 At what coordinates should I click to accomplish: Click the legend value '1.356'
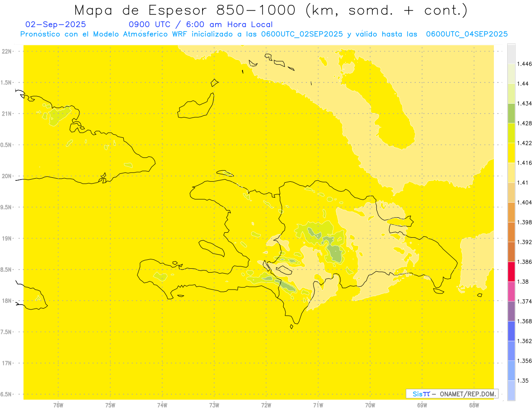tap(524, 361)
